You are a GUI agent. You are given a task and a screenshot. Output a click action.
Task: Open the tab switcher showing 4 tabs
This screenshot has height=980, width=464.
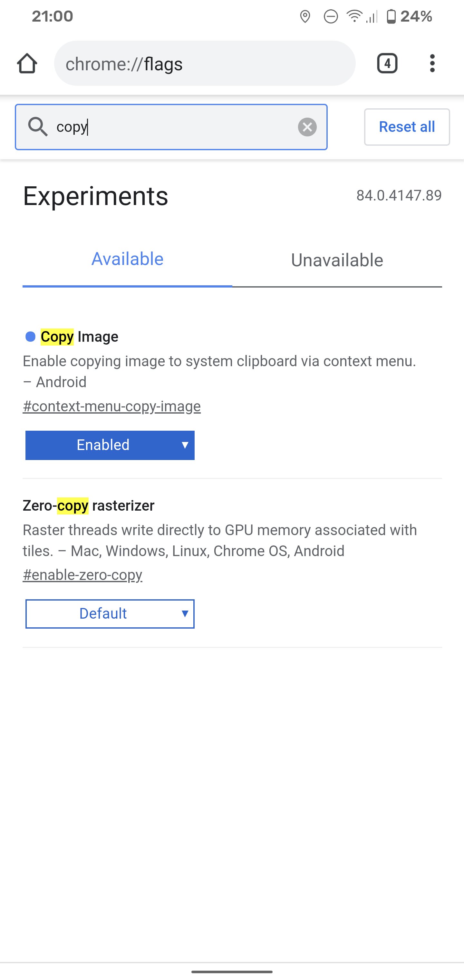(387, 63)
